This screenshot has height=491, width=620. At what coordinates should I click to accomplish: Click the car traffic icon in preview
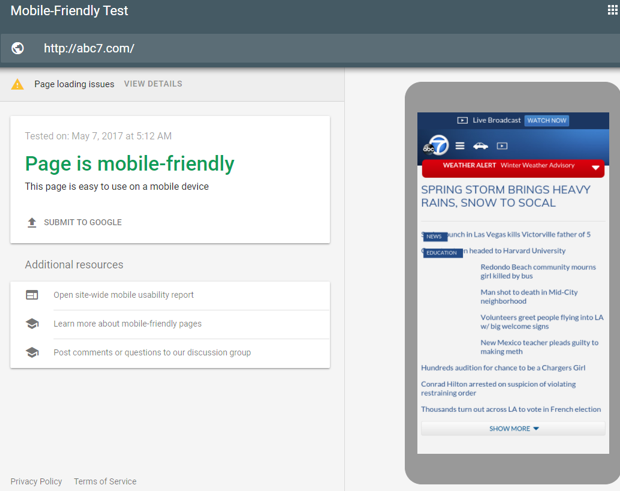pyautogui.click(x=480, y=146)
